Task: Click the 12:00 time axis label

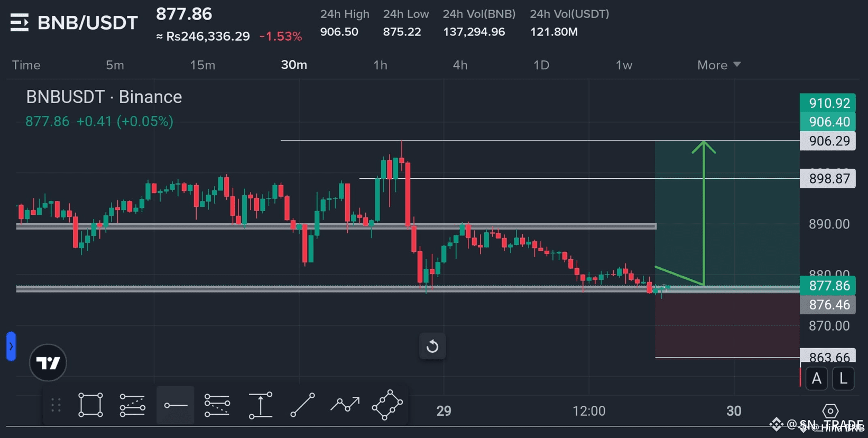Action: [589, 411]
